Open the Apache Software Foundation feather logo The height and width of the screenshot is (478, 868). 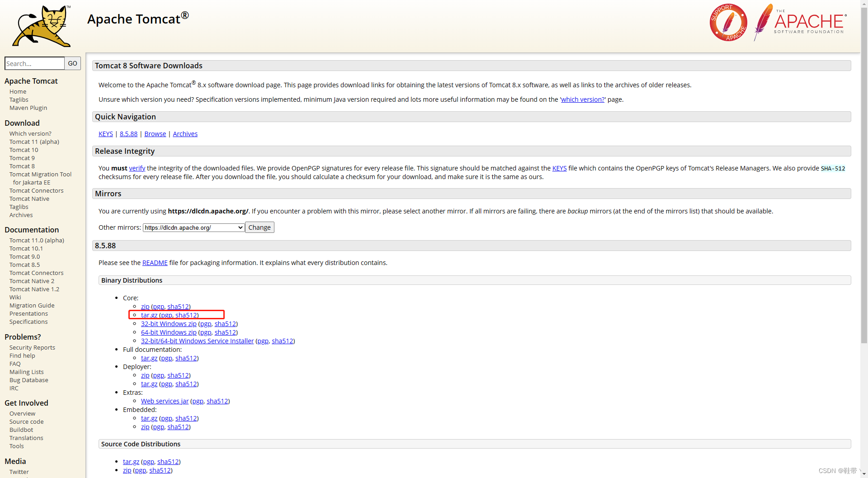tap(800, 22)
